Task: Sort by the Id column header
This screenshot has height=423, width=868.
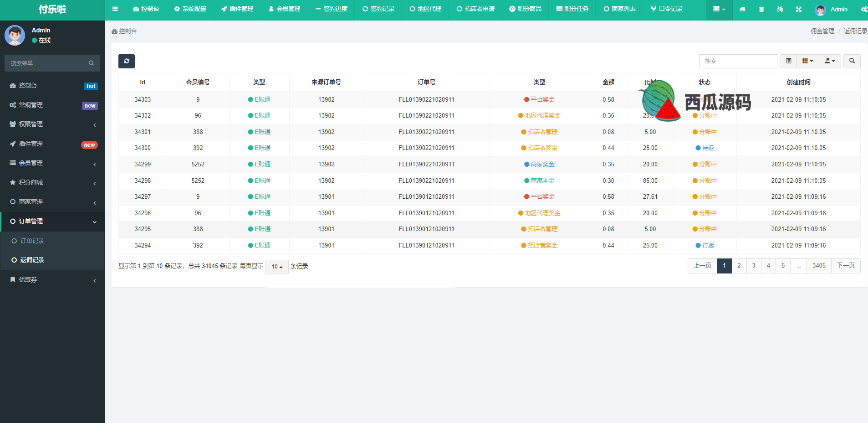Action: pos(143,83)
